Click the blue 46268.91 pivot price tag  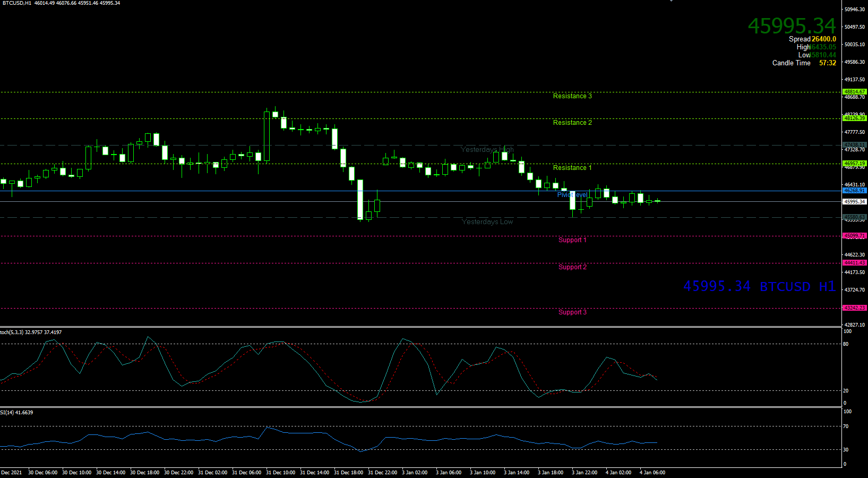pyautogui.click(x=854, y=191)
